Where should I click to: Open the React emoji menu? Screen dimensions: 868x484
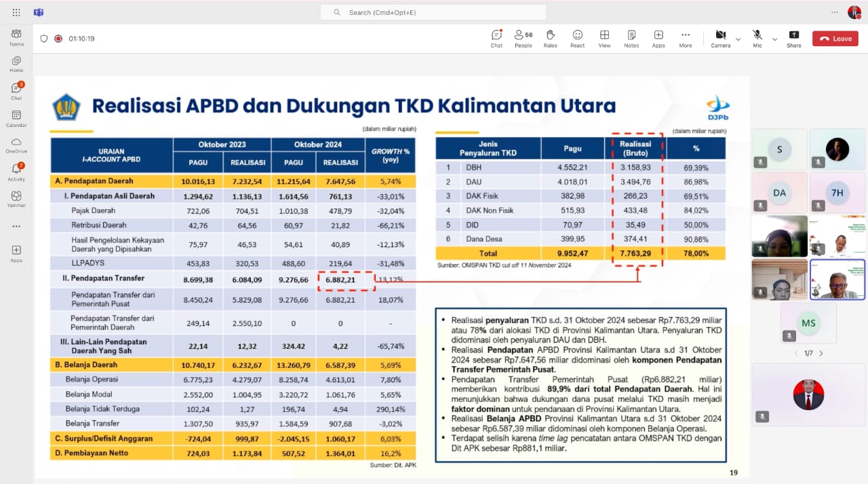[x=577, y=38]
